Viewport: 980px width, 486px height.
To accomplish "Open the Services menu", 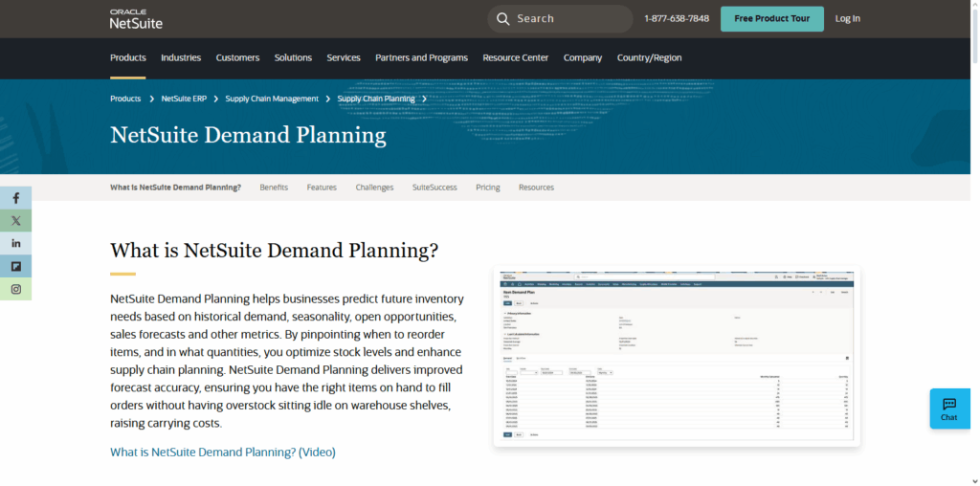I will click(x=344, y=57).
